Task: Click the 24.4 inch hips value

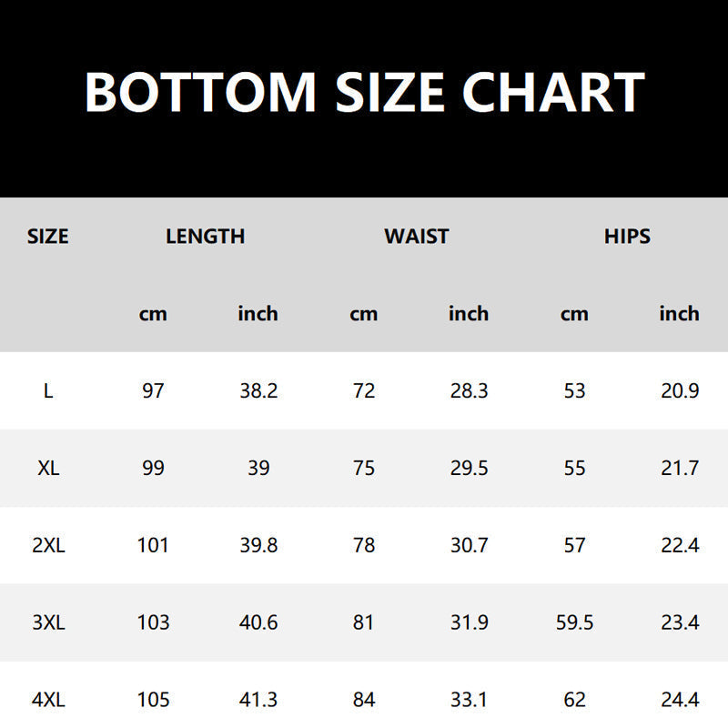Action: point(680,700)
